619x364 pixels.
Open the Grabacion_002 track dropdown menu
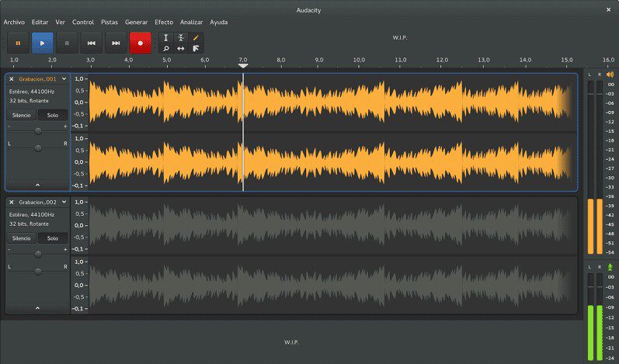pos(64,202)
